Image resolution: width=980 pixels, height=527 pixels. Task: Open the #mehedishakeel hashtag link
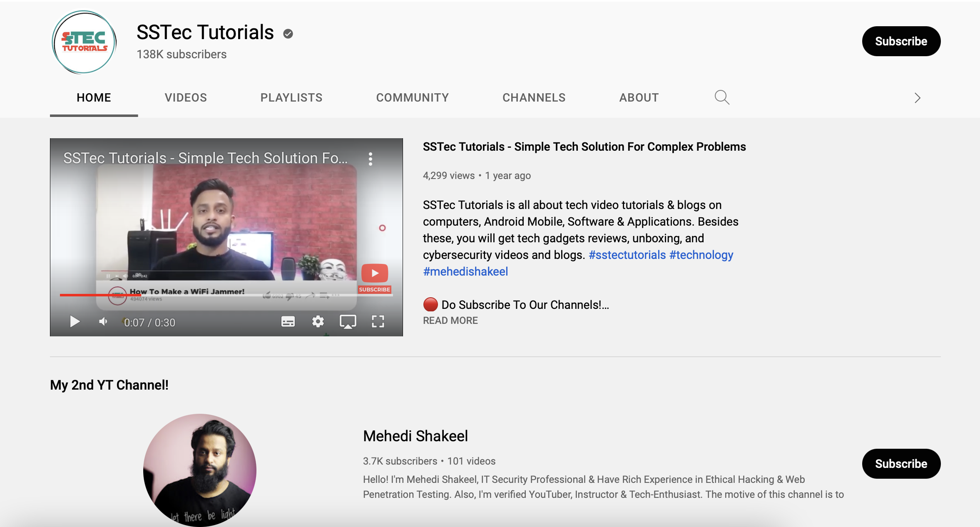[x=465, y=271]
